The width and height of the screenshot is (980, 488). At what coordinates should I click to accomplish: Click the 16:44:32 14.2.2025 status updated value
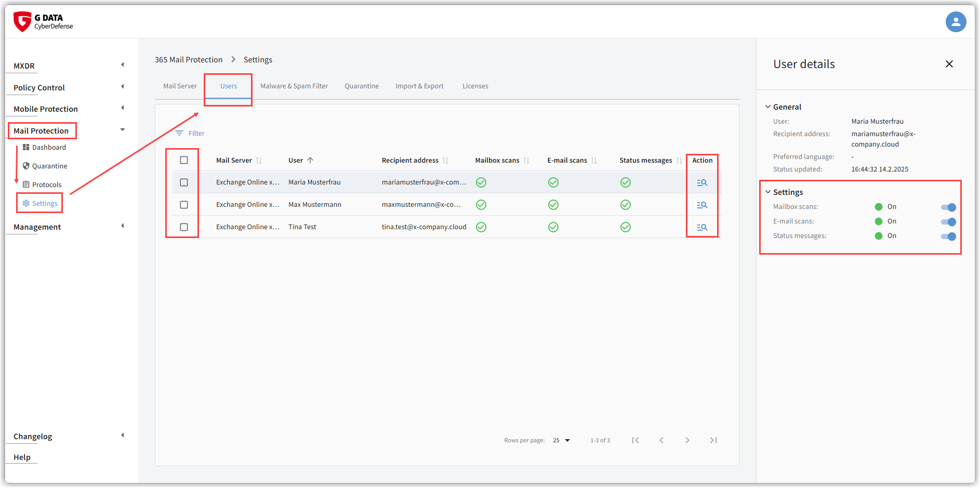click(880, 169)
